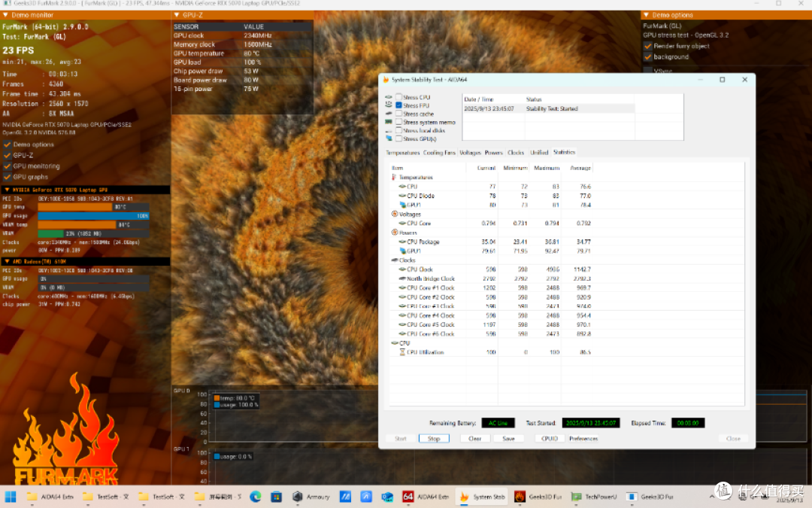Screen dimensions: 812x508
Task: Toggle GPU-Z checkbox in FurMark Demo monitor
Action: click(x=8, y=155)
